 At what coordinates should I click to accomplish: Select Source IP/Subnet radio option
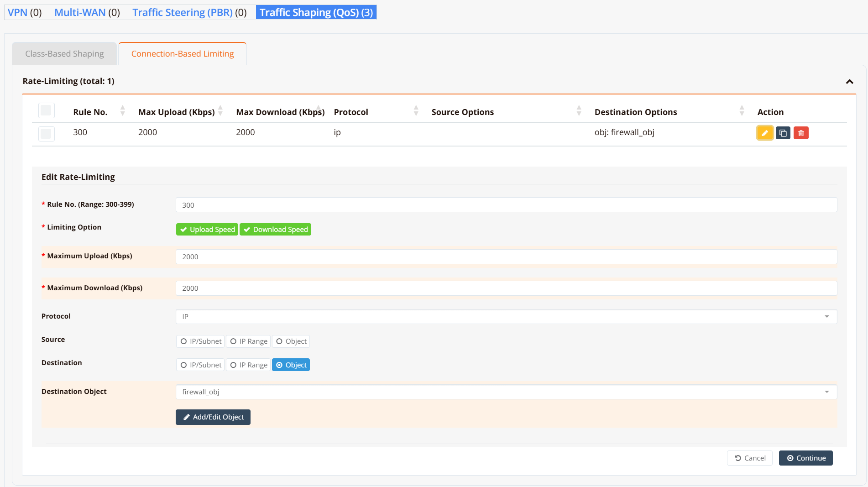201,341
